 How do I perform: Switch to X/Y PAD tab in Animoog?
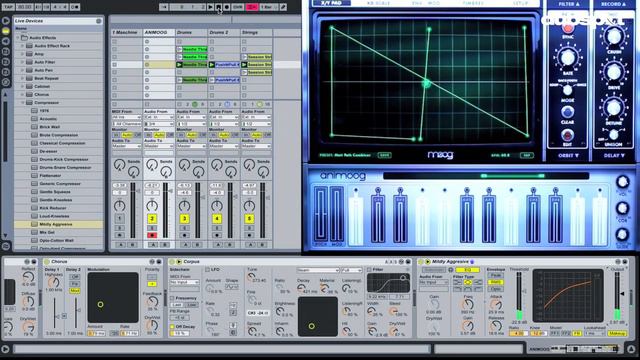coord(332,3)
